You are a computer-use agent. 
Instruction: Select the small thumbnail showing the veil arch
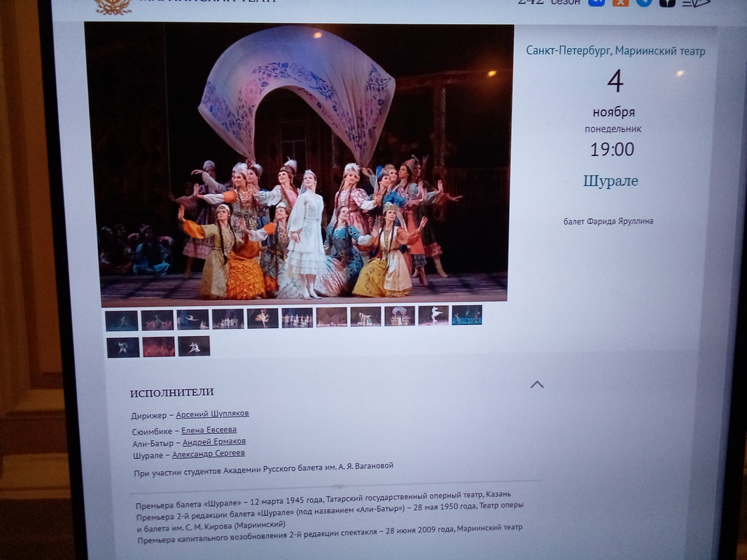tap(399, 316)
